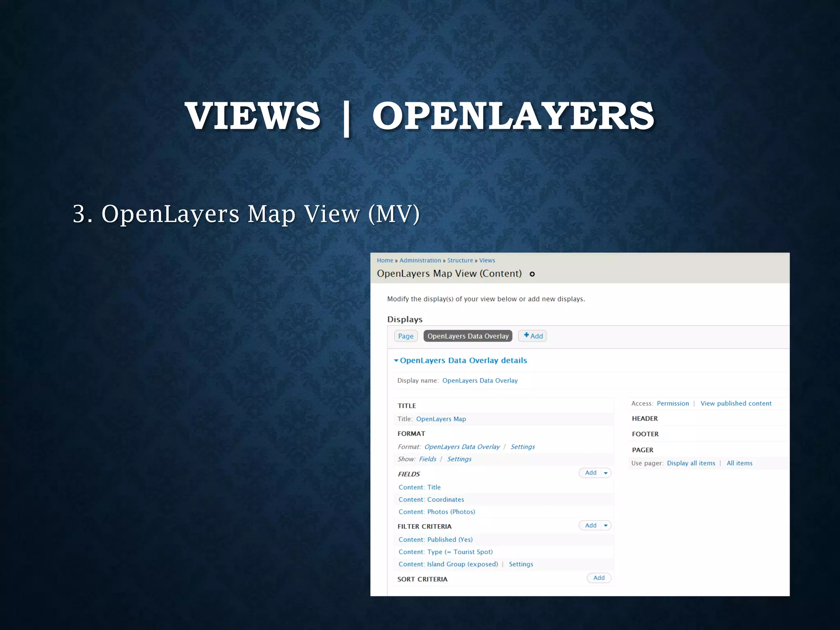Click the Add button in Fields section

coord(591,473)
